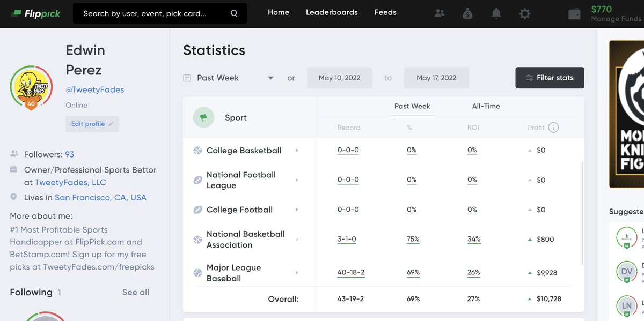644x321 pixels.
Task: Click See all under Following
Action: (x=136, y=292)
